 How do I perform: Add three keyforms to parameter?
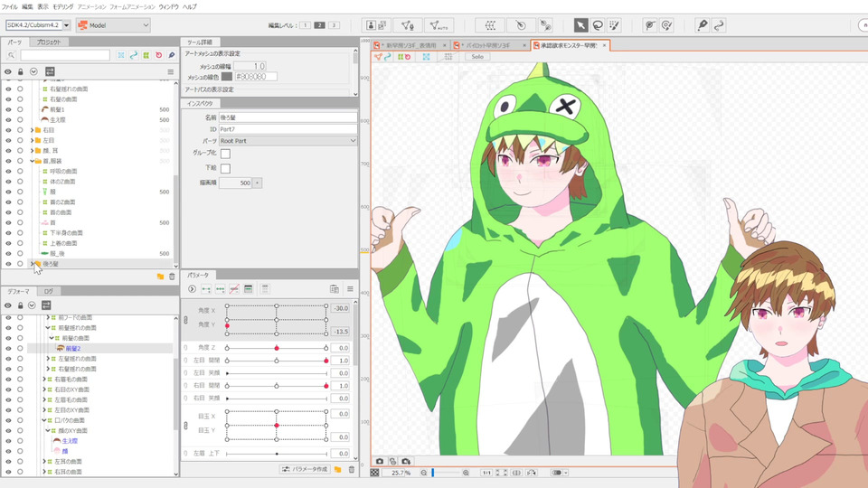tap(221, 289)
